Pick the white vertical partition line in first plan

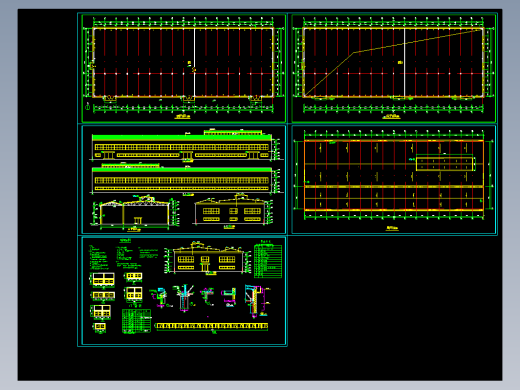pos(194,63)
